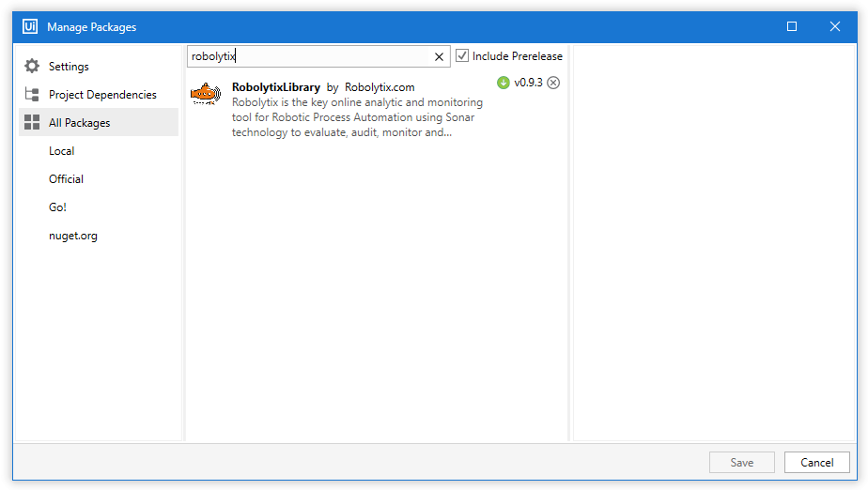The height and width of the screenshot is (490, 868).
Task: Click the Include Prerelease label text
Action: [518, 56]
